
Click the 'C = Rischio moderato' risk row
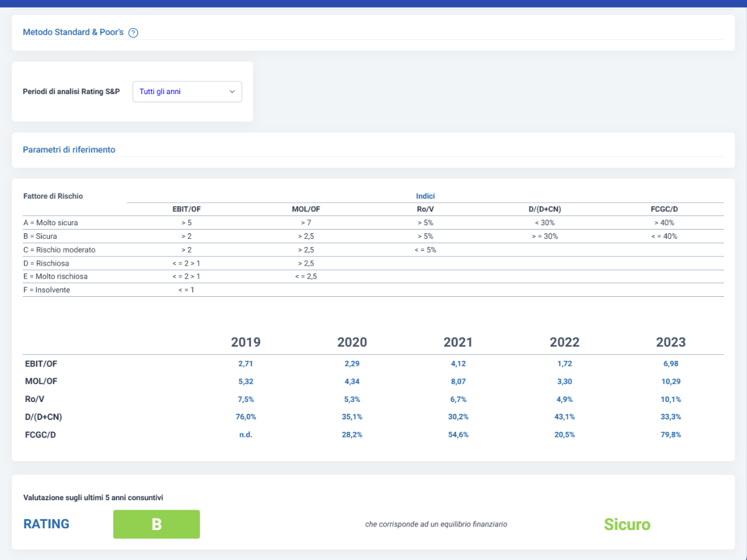(374, 250)
